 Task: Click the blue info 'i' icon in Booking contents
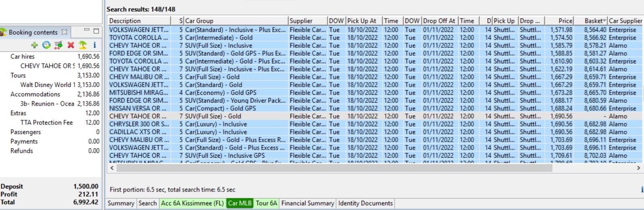[x=95, y=45]
